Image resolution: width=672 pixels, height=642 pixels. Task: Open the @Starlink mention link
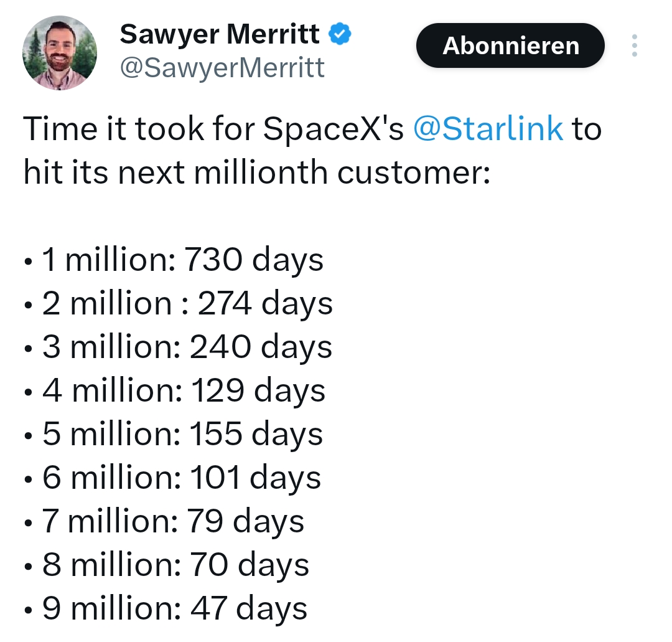tap(488, 128)
